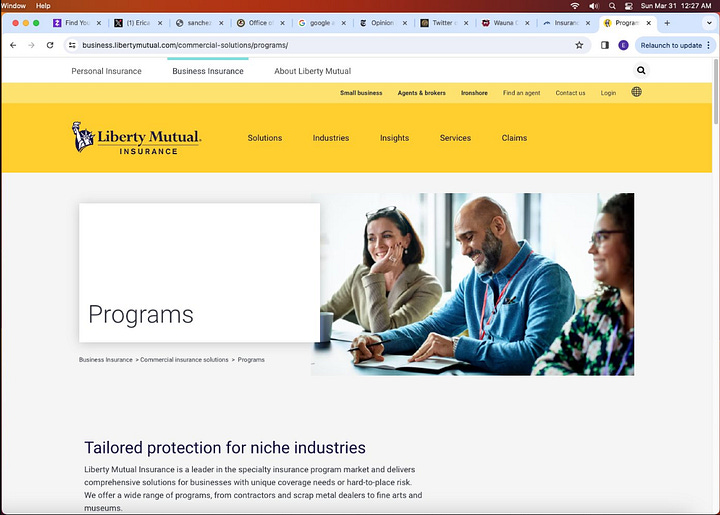The image size is (720, 515).
Task: Click the macOS volume icon
Action: point(594,6)
